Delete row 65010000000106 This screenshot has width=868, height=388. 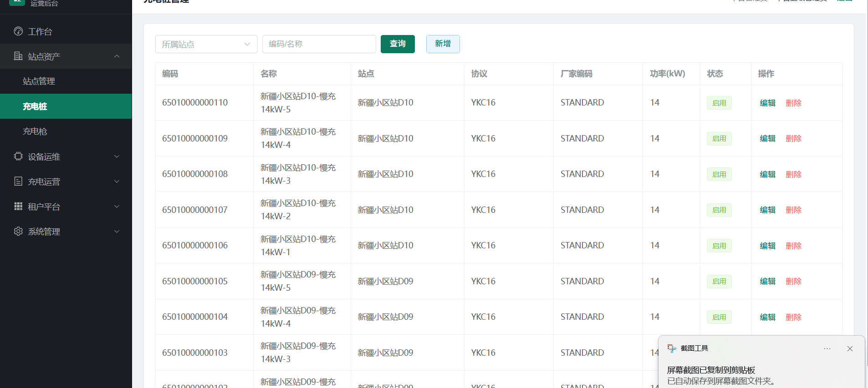[x=793, y=246]
